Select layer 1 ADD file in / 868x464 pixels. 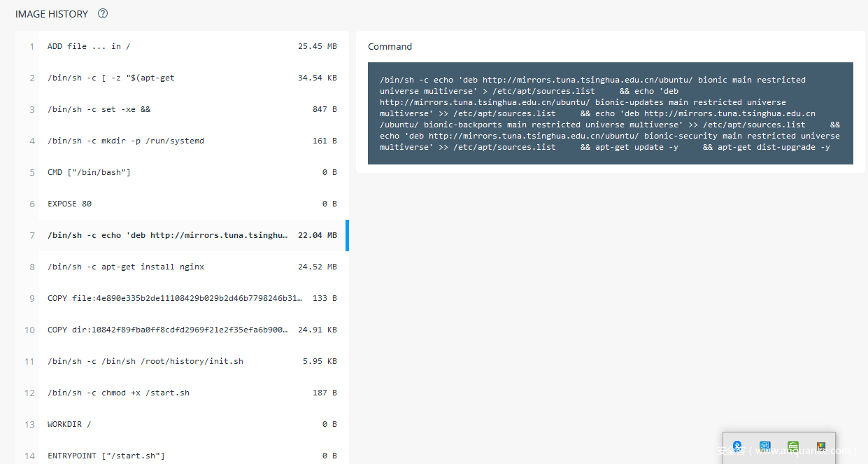tap(182, 46)
